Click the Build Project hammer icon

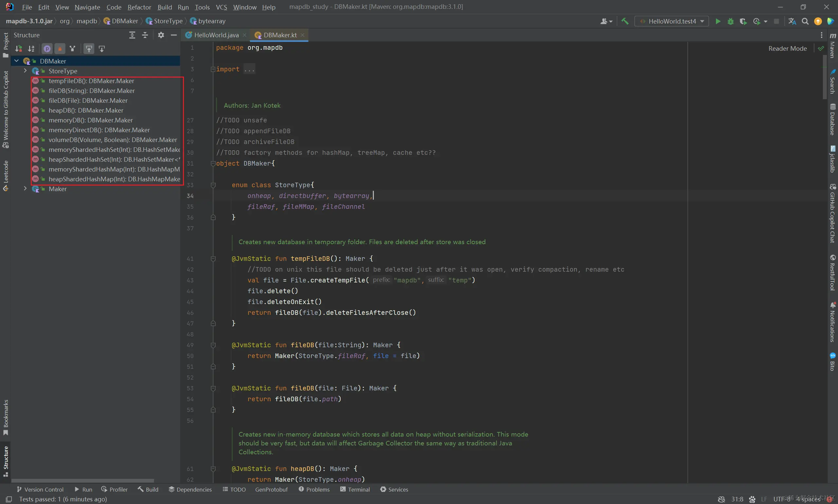click(x=625, y=21)
